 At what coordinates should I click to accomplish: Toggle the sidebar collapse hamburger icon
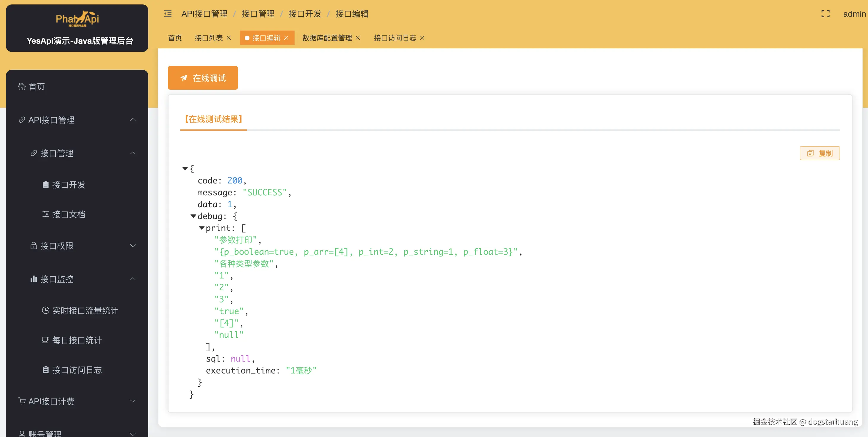tap(168, 14)
